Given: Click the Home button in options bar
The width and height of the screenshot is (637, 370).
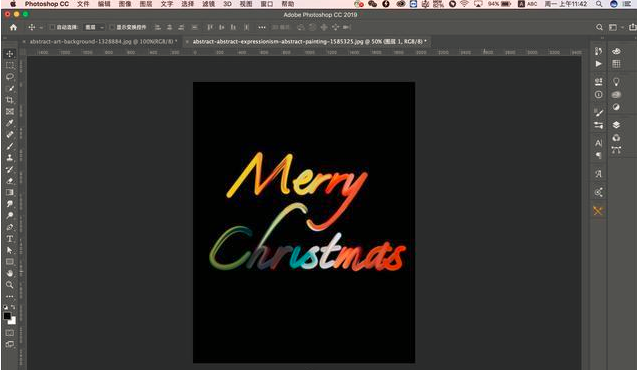Looking at the screenshot, I should pyautogui.click(x=13, y=27).
